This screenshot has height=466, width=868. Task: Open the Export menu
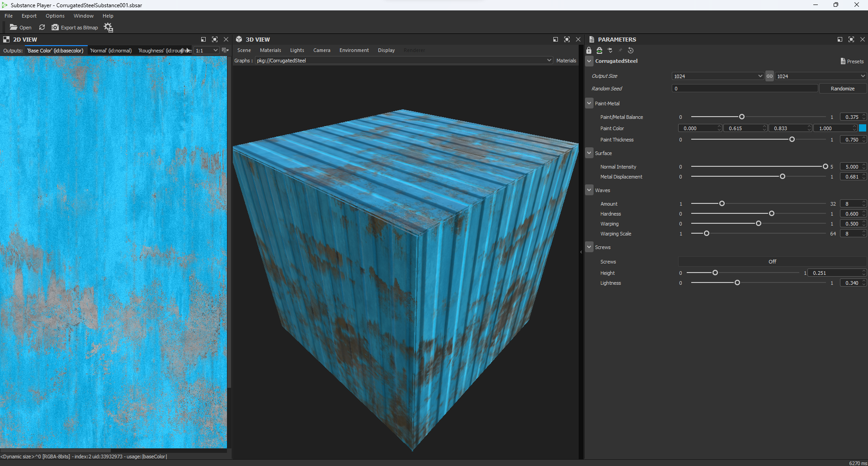pos(29,16)
